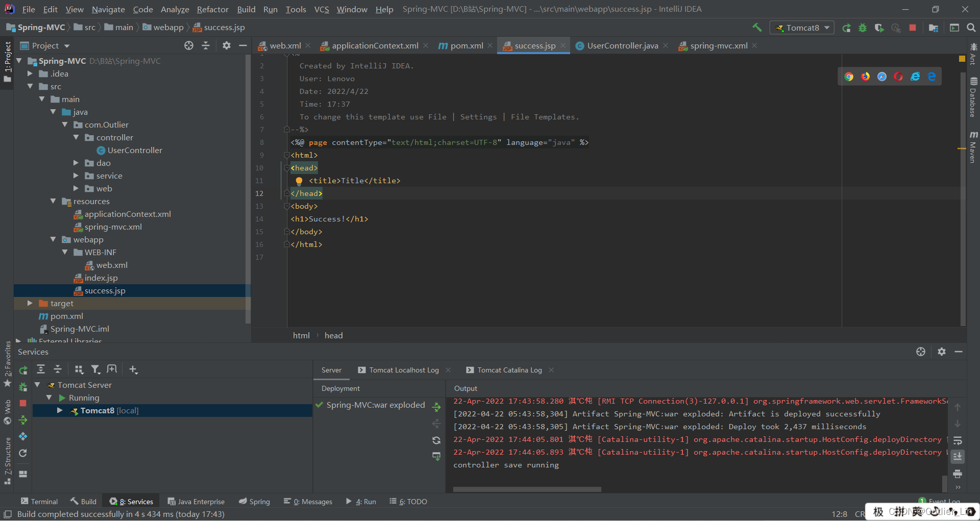Click the Collapse All icon in Services toolbar
This screenshot has width=980, height=521.
click(x=58, y=369)
